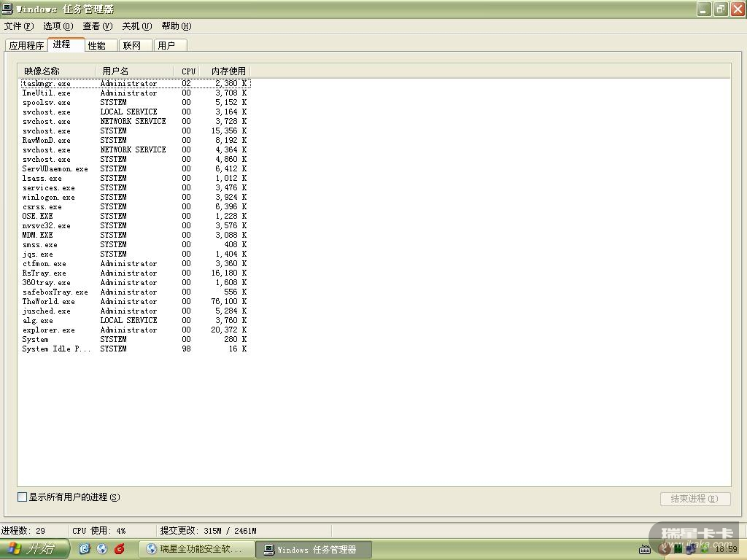Select the OSE.EXE process

[136, 216]
